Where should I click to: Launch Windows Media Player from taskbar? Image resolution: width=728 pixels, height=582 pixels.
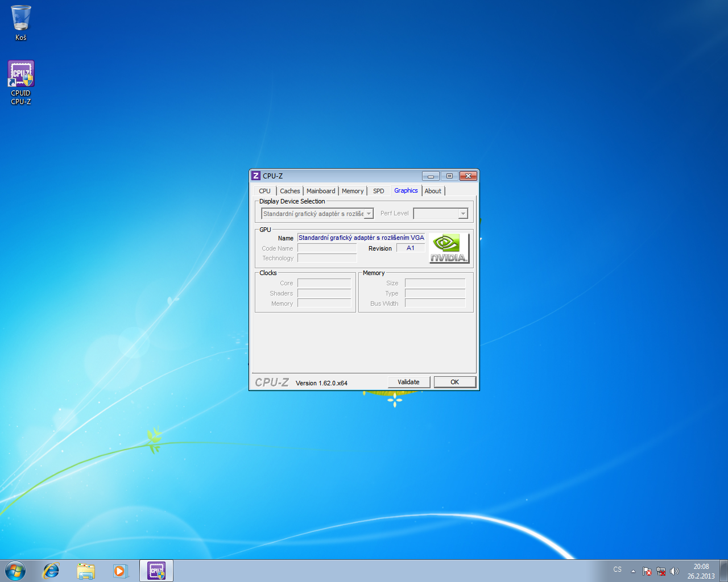[x=120, y=571]
